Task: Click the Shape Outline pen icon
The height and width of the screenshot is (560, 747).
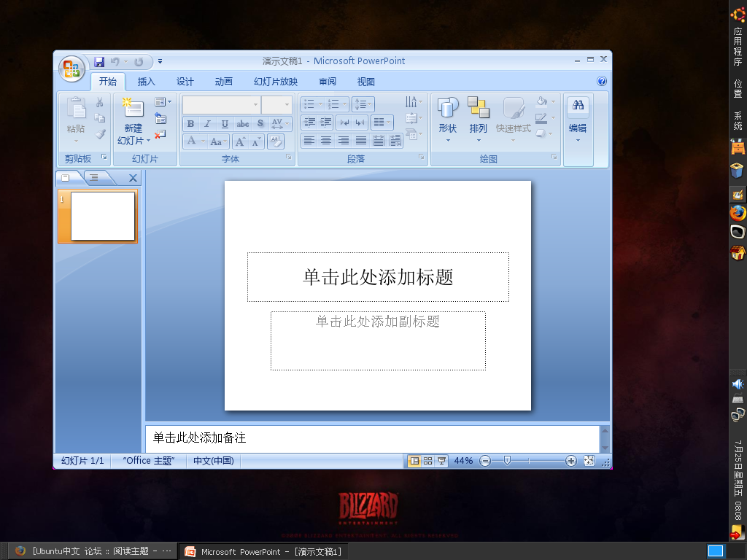Action: click(542, 117)
